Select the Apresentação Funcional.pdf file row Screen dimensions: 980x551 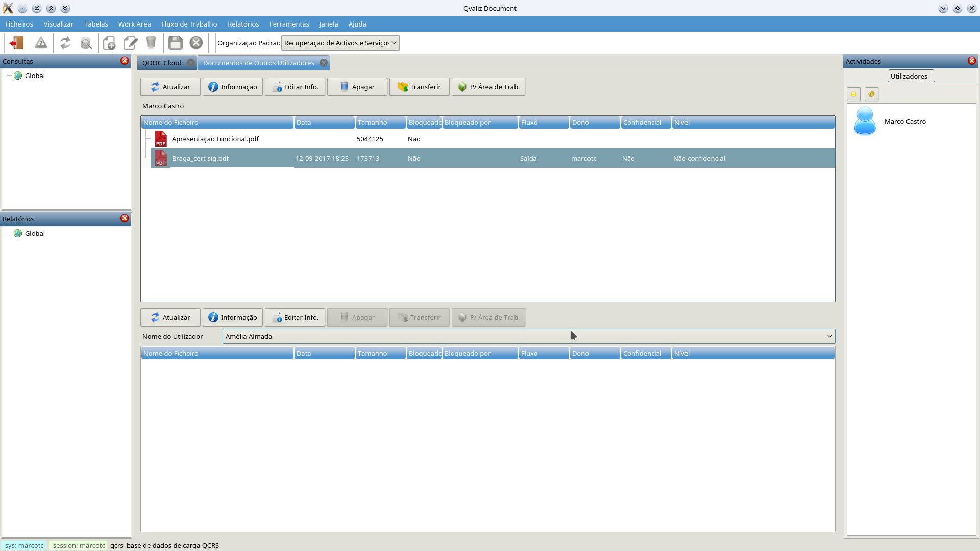click(215, 139)
